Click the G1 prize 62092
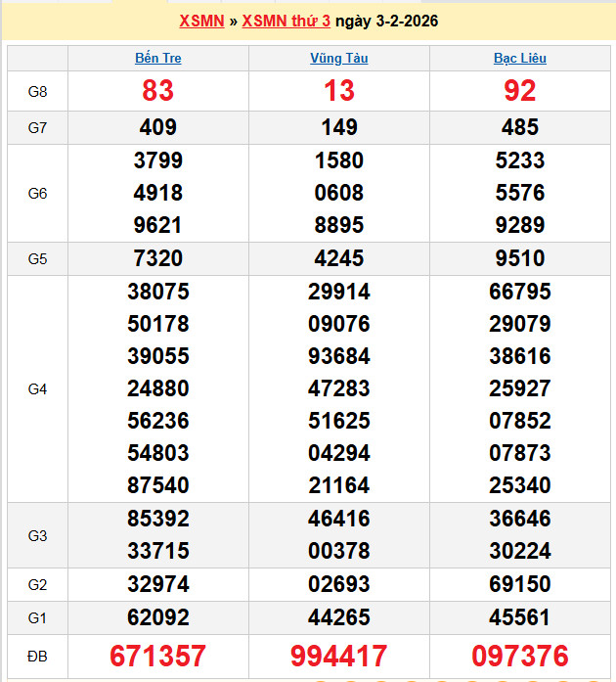This screenshot has width=616, height=682. click(x=157, y=617)
